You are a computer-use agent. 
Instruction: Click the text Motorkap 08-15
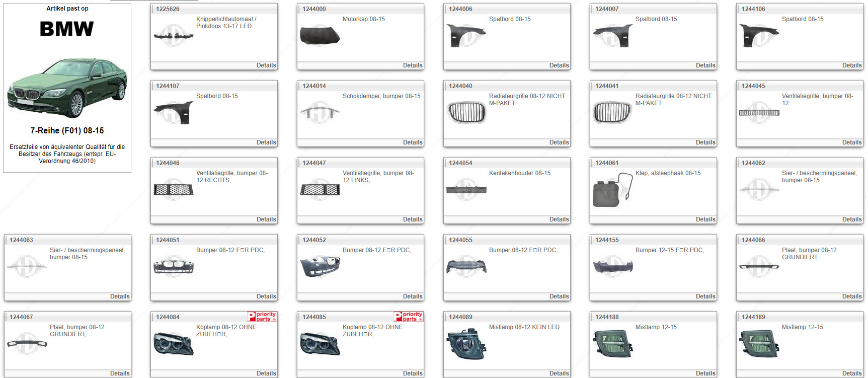pos(364,19)
